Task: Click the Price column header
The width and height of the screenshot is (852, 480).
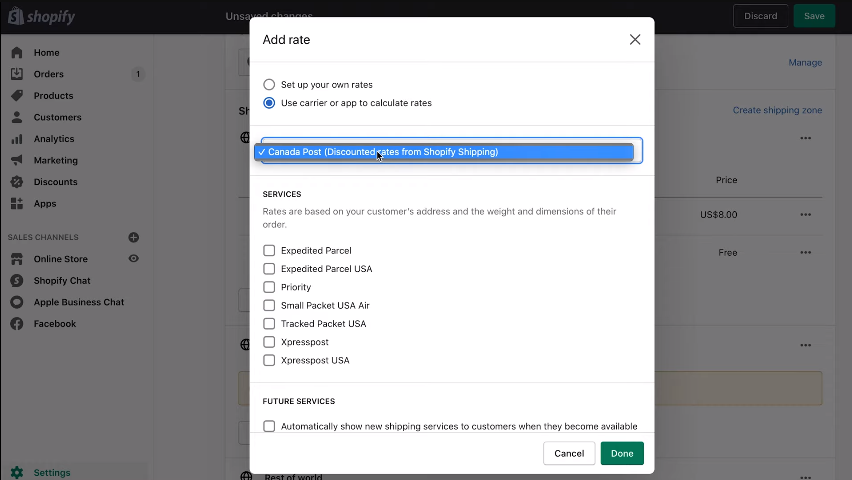Action: click(x=726, y=180)
